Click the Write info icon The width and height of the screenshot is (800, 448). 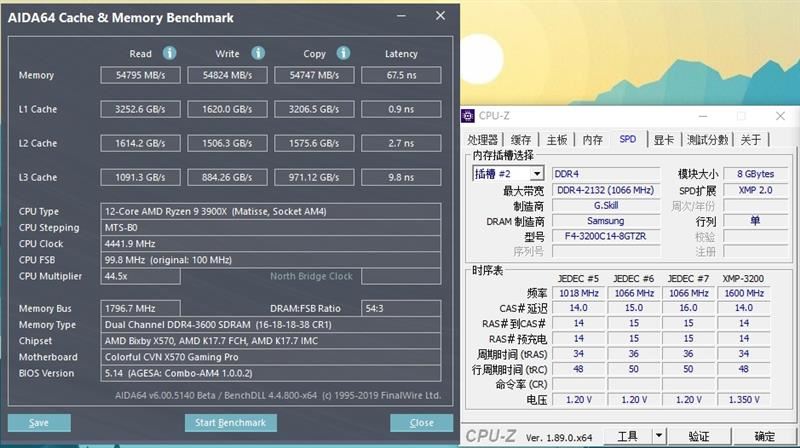[x=258, y=53]
